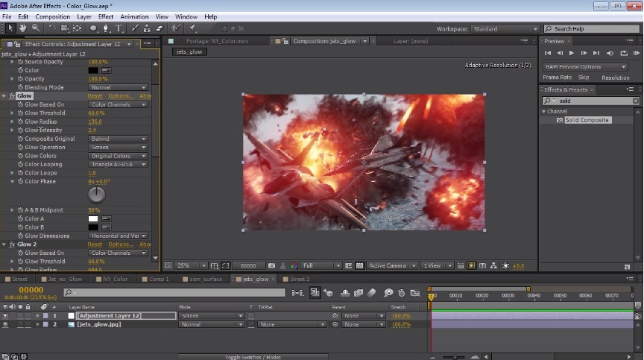Open the Animation menu
Viewport: 644px width, 360px height.
[x=133, y=16]
